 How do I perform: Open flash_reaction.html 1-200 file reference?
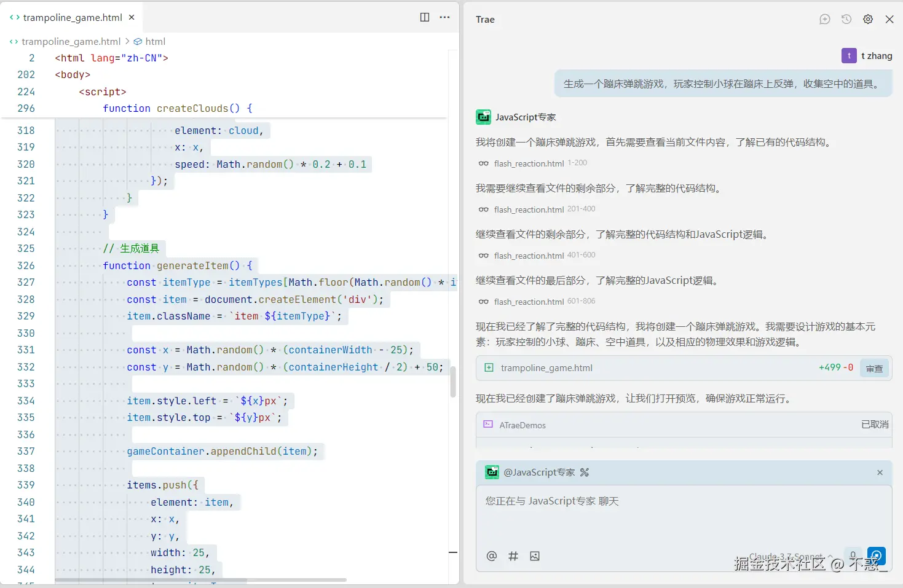click(532, 163)
